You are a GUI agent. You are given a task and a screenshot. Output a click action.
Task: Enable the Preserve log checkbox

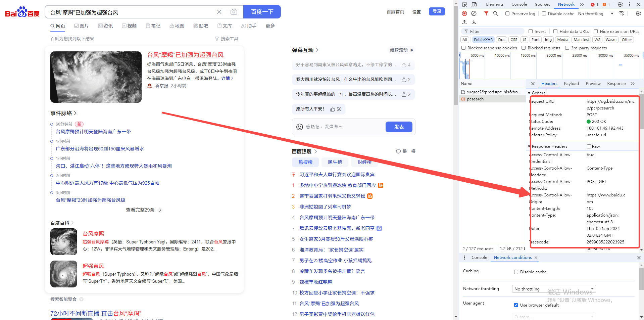point(507,14)
